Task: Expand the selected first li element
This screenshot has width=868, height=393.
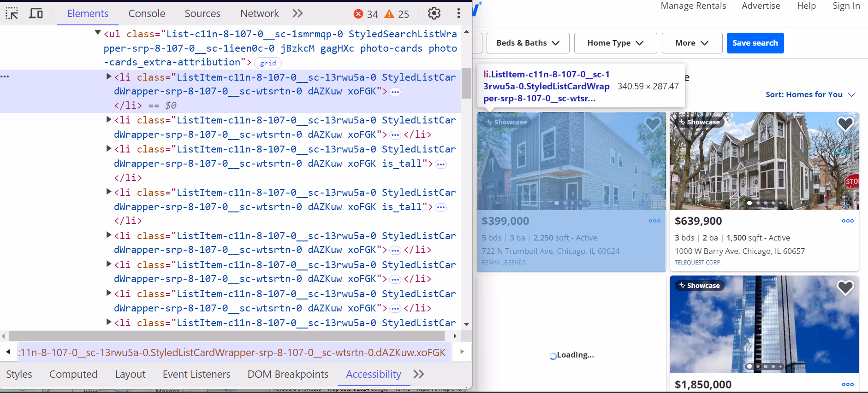Action: [x=109, y=76]
